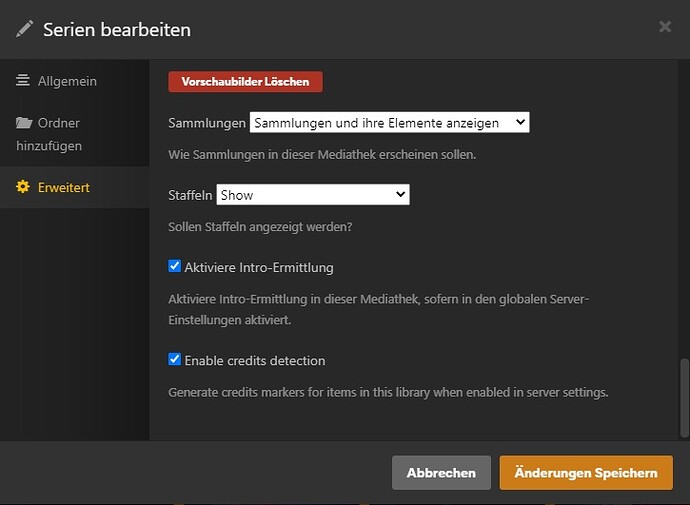
Task: Click the Sammlungen field label
Action: point(207,123)
